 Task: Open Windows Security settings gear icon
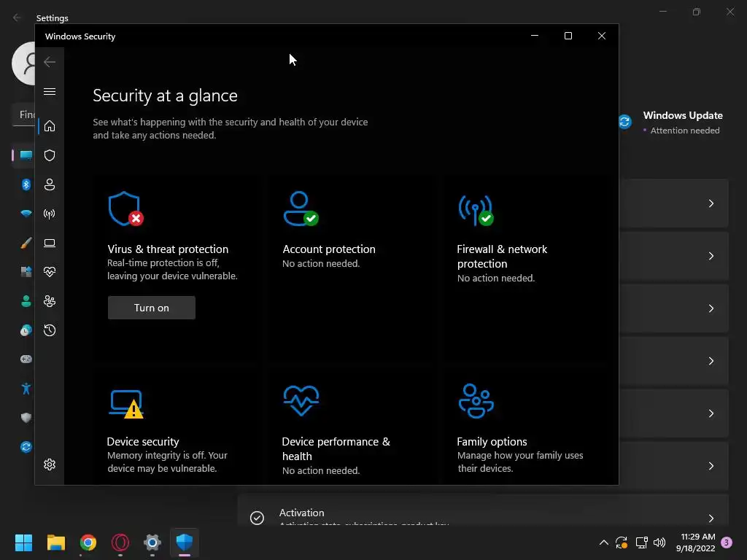coord(50,464)
